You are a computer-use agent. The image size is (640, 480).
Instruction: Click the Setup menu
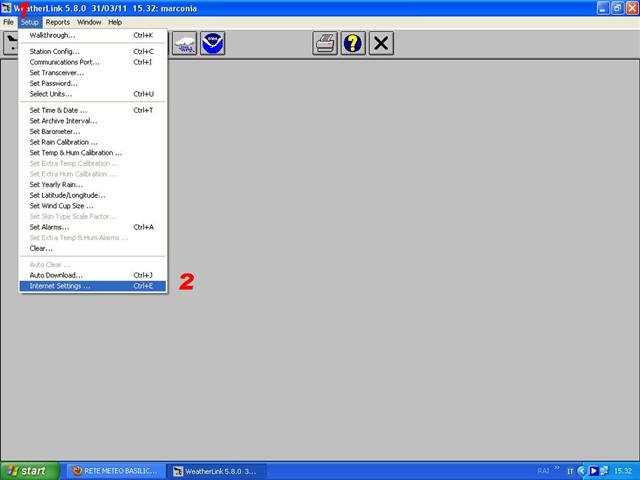tap(30, 22)
